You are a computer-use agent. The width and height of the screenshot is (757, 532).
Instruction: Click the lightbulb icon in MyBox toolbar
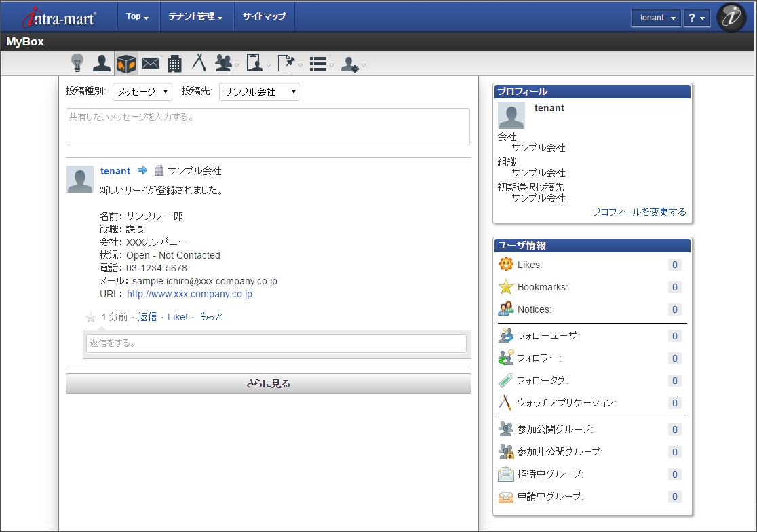pyautogui.click(x=77, y=63)
